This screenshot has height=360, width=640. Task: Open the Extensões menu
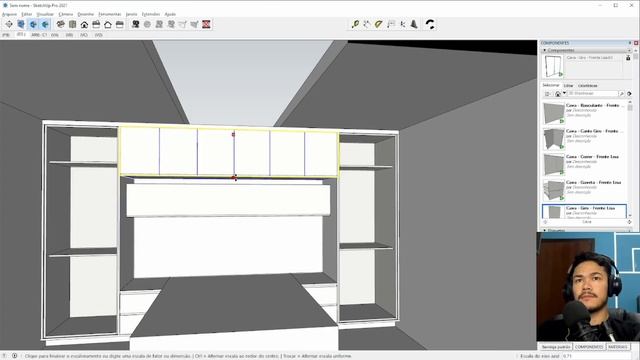point(151,14)
